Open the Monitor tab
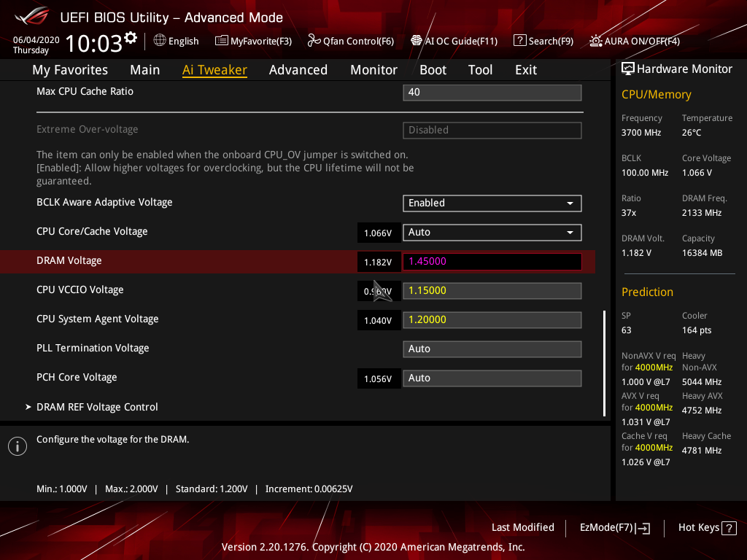Viewport: 747px width, 560px height. (x=373, y=69)
